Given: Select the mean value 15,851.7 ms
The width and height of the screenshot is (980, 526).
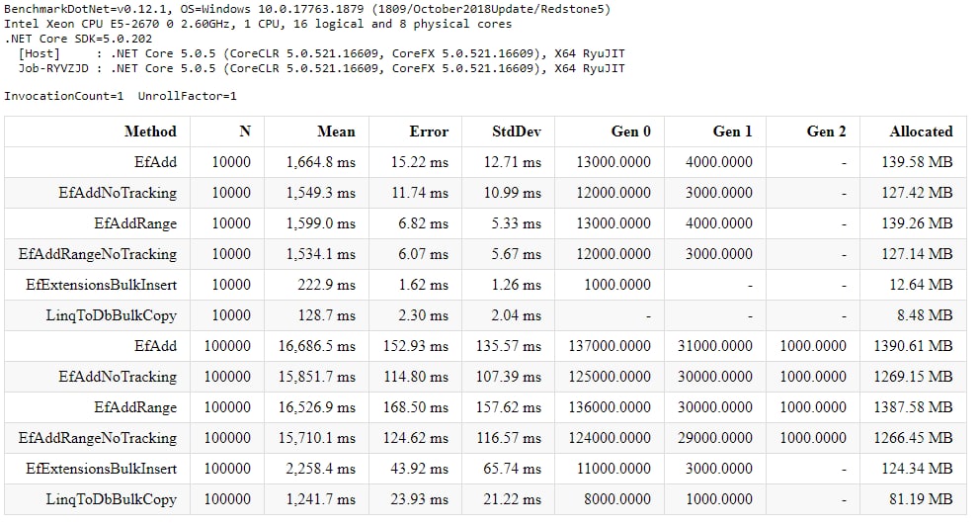Looking at the screenshot, I should (x=317, y=377).
